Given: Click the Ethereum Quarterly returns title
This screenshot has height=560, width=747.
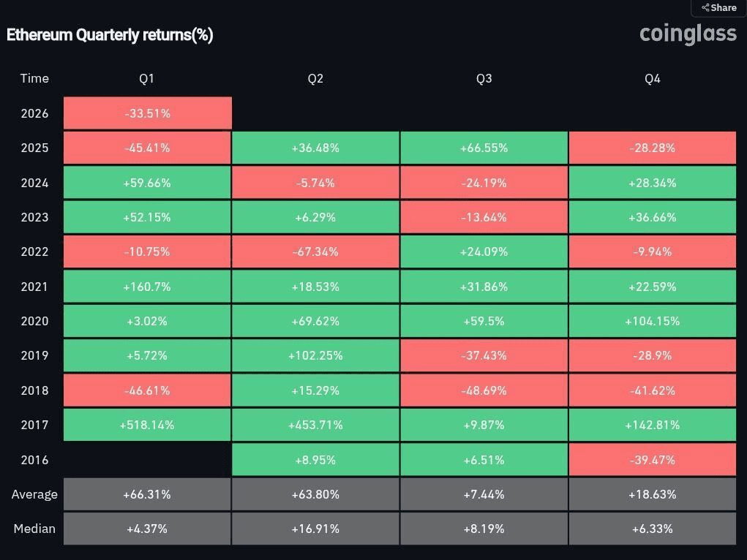Looking at the screenshot, I should tap(110, 35).
